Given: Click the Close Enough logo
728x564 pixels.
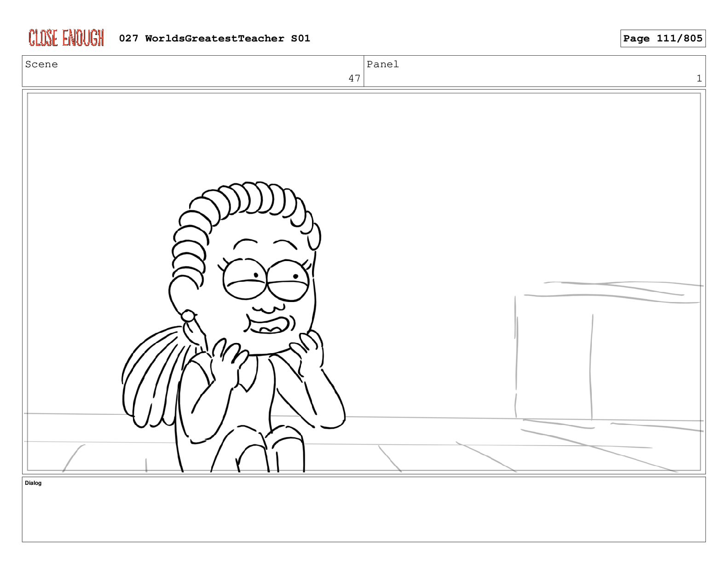Looking at the screenshot, I should [66, 38].
